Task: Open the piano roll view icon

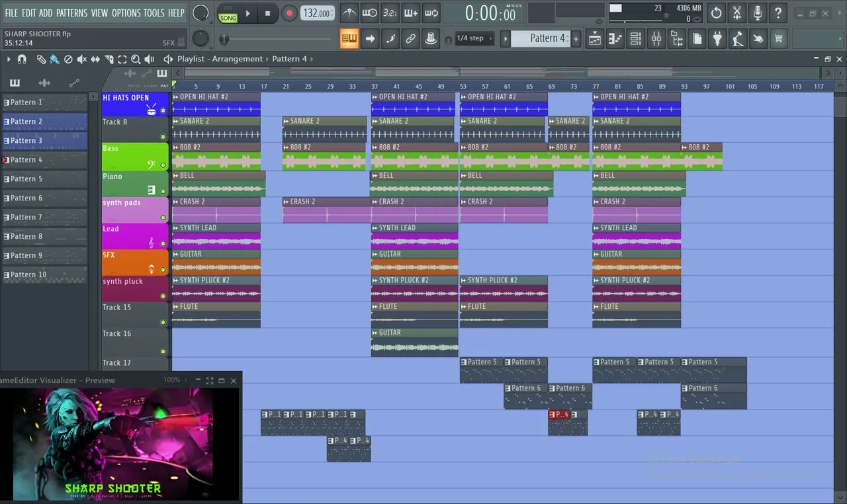Action: 615,39
